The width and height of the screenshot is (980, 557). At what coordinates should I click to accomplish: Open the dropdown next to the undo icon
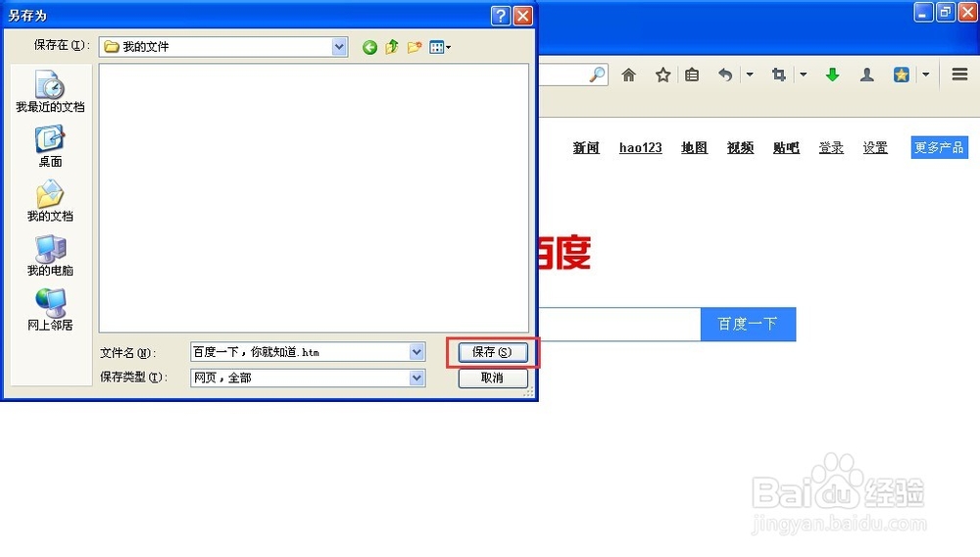point(750,75)
